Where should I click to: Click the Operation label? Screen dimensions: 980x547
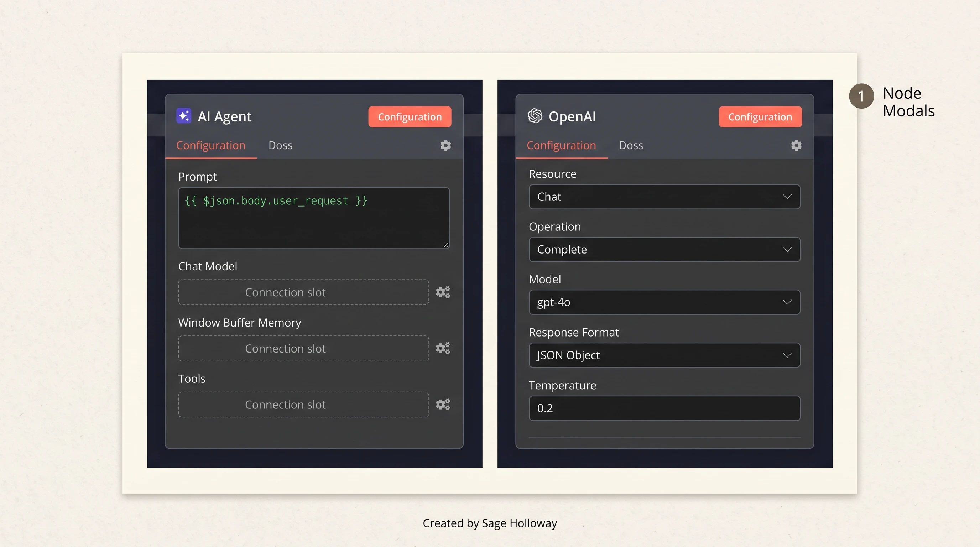pos(555,227)
